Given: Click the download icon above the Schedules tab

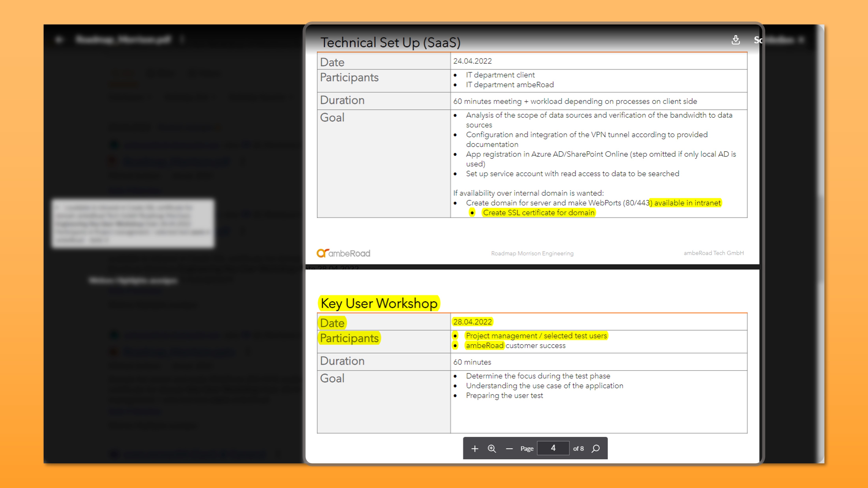Looking at the screenshot, I should (736, 40).
